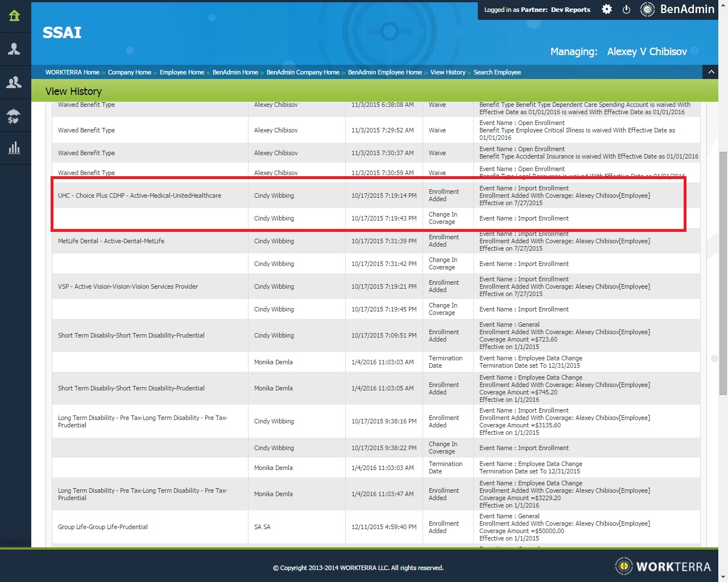Open the settings gear icon
Image resolution: width=728 pixels, height=582 pixels.
(607, 10)
